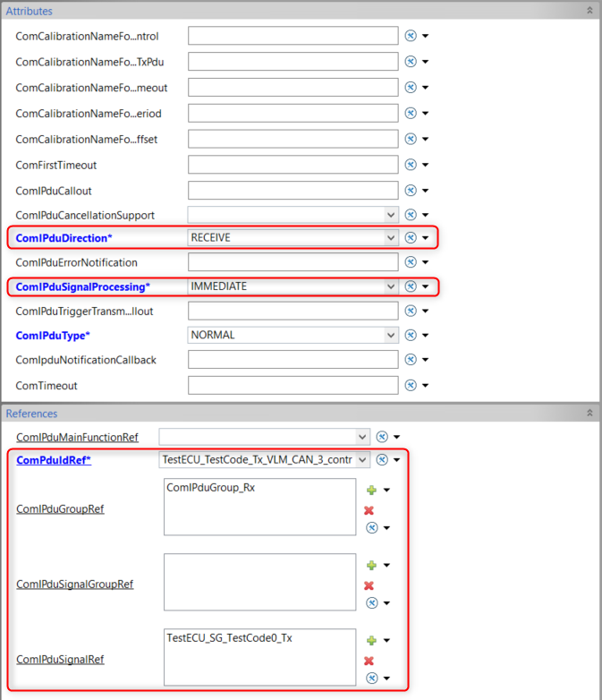The width and height of the screenshot is (602, 700).
Task: Click reset icon beside ComIPduErrorNotification
Action: [x=411, y=262]
